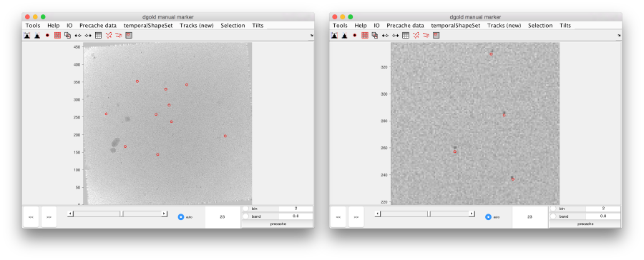
Task: Click the band value field in left window
Action: (296, 216)
